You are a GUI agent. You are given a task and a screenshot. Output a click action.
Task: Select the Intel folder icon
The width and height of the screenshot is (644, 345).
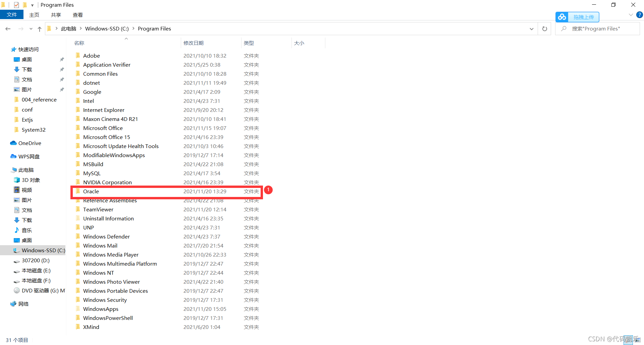(78, 100)
